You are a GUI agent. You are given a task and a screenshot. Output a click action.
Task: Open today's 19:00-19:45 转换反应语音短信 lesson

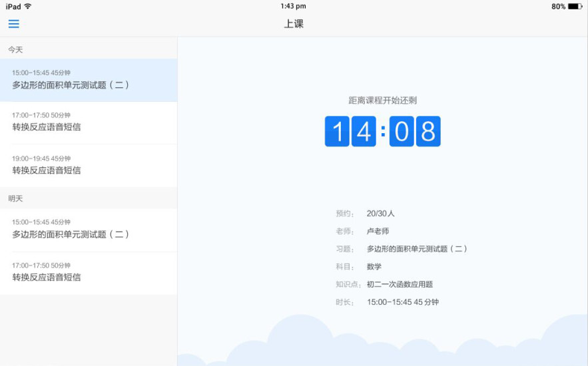89,165
